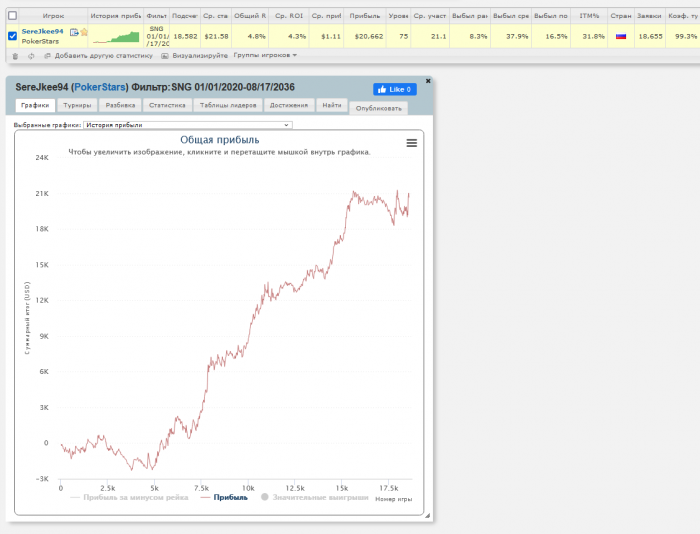Open the SereJkee94 player link

[x=42, y=31]
